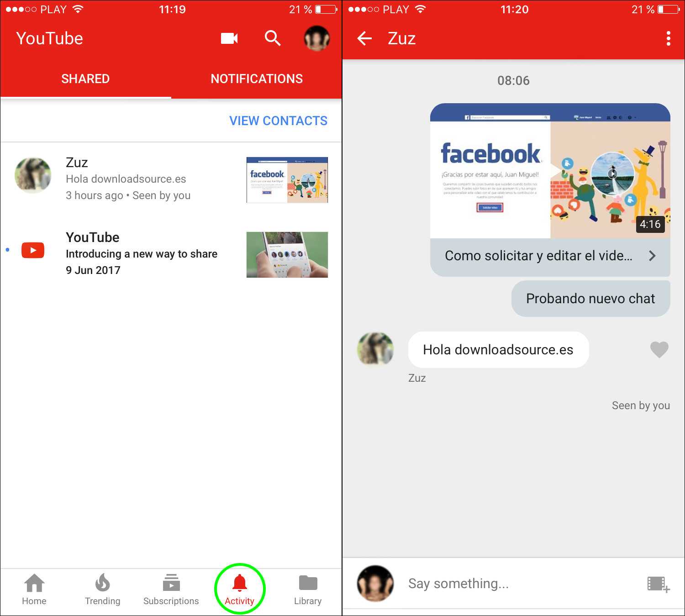The height and width of the screenshot is (616, 685).
Task: Open Zuz avatar in shared list
Action: (x=33, y=175)
